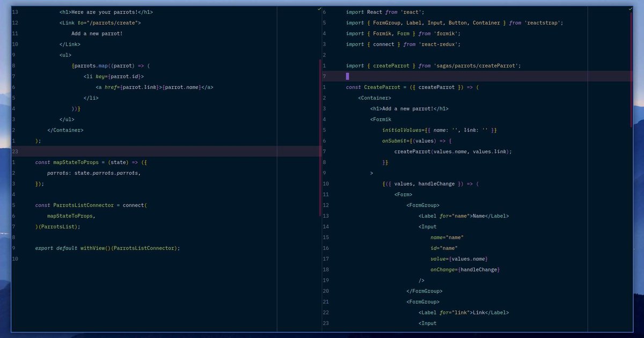Screen dimensions: 644x338
Task: Click export default withView()(ParrotsListConnector); line
Action: [x=108, y=248]
